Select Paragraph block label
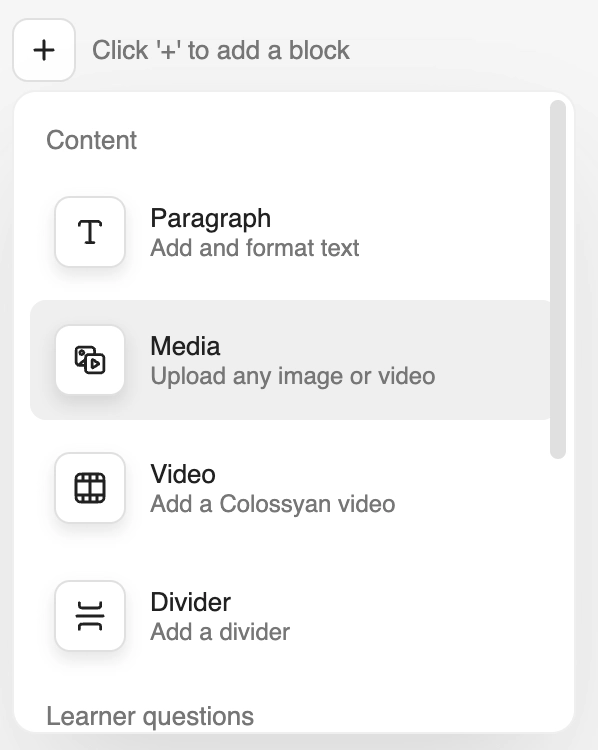 210,219
